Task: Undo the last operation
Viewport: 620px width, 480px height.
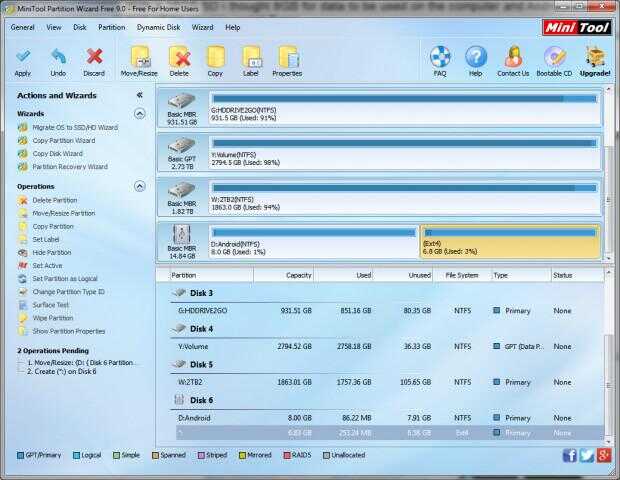Action: click(58, 62)
